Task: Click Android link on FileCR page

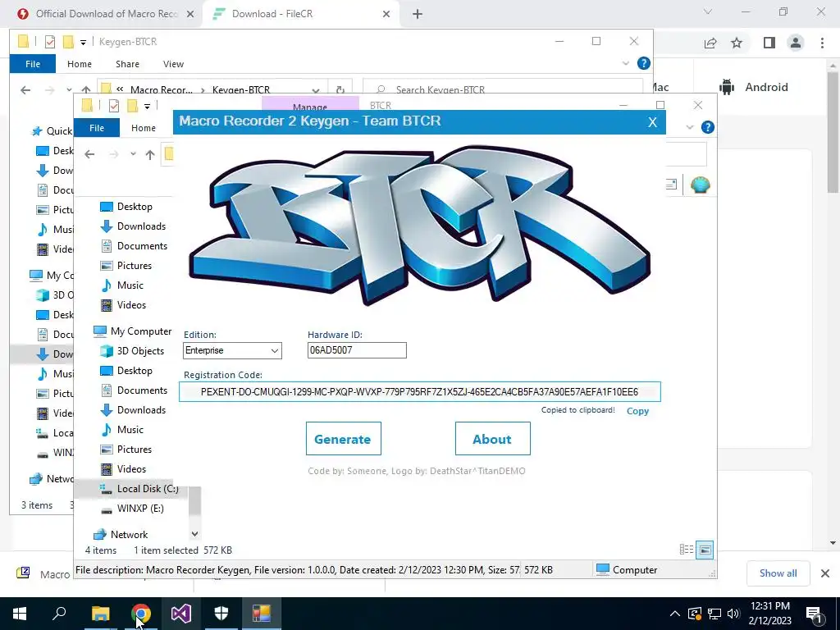Action: click(x=755, y=87)
